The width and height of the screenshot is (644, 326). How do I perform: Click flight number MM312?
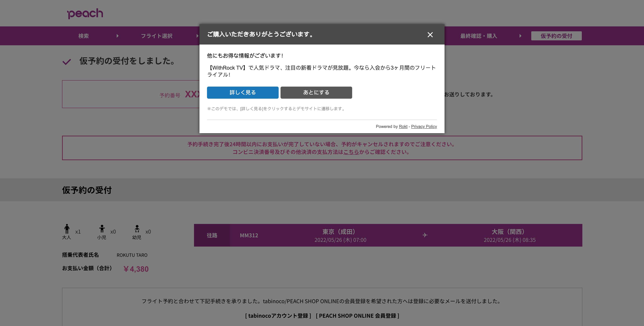pyautogui.click(x=249, y=235)
